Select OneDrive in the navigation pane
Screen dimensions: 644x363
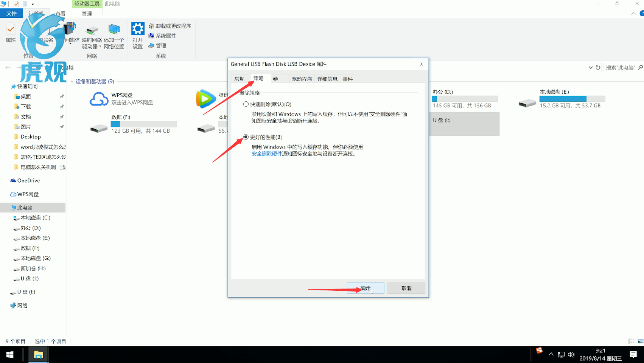pos(25,180)
